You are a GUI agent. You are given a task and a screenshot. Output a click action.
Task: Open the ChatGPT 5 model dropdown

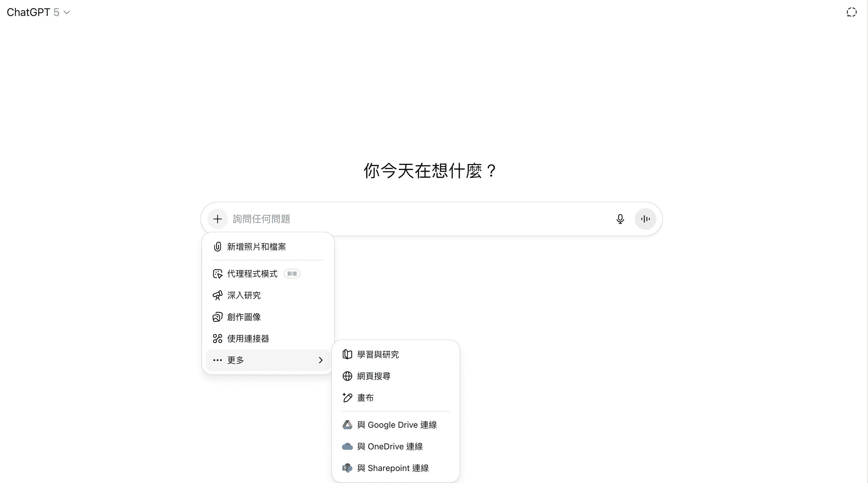(x=38, y=12)
